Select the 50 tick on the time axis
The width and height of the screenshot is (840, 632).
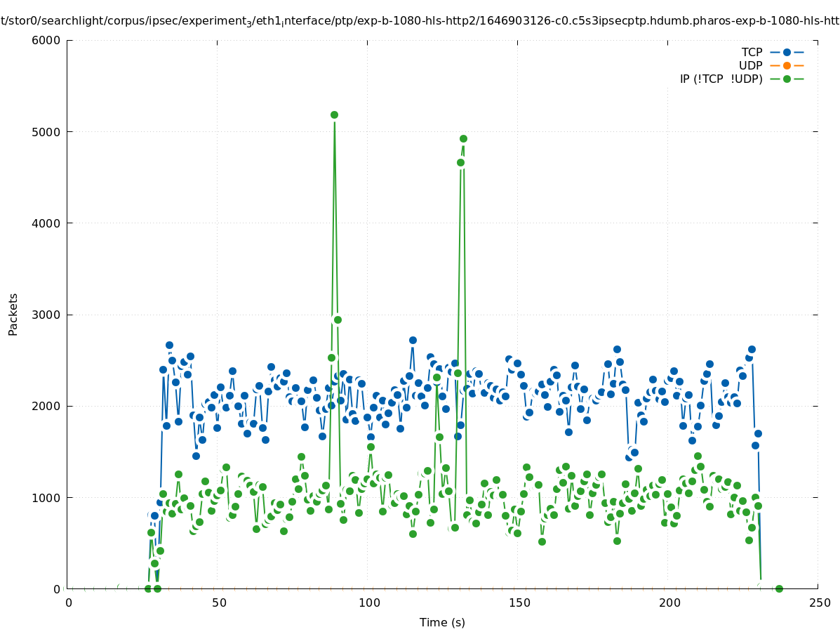219,603
